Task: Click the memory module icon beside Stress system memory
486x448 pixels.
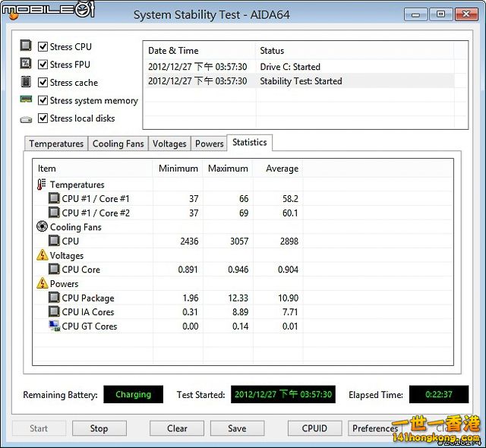Action: 26,100
